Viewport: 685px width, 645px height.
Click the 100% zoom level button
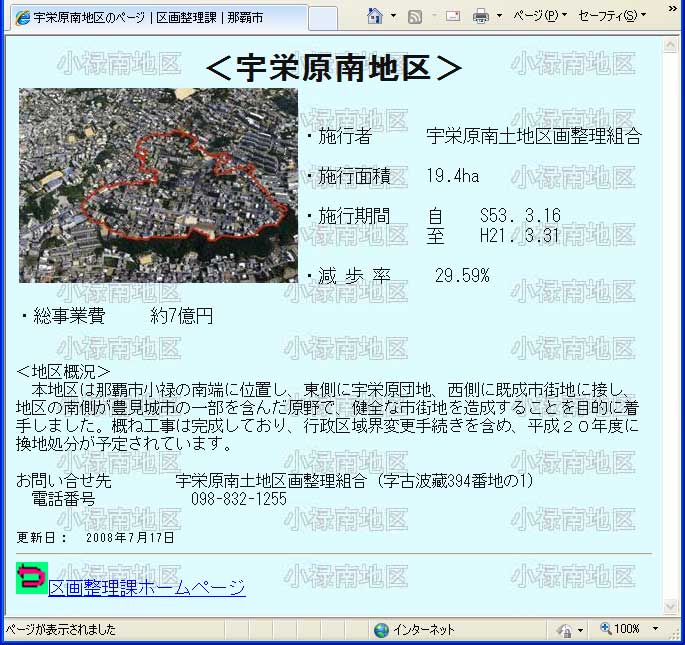621,629
